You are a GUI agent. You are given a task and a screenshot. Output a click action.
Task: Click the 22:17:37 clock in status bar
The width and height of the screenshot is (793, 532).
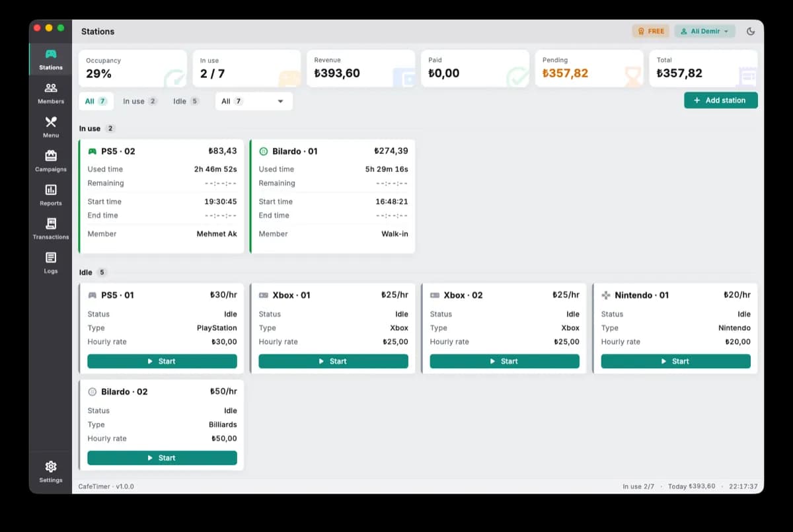tap(743, 486)
